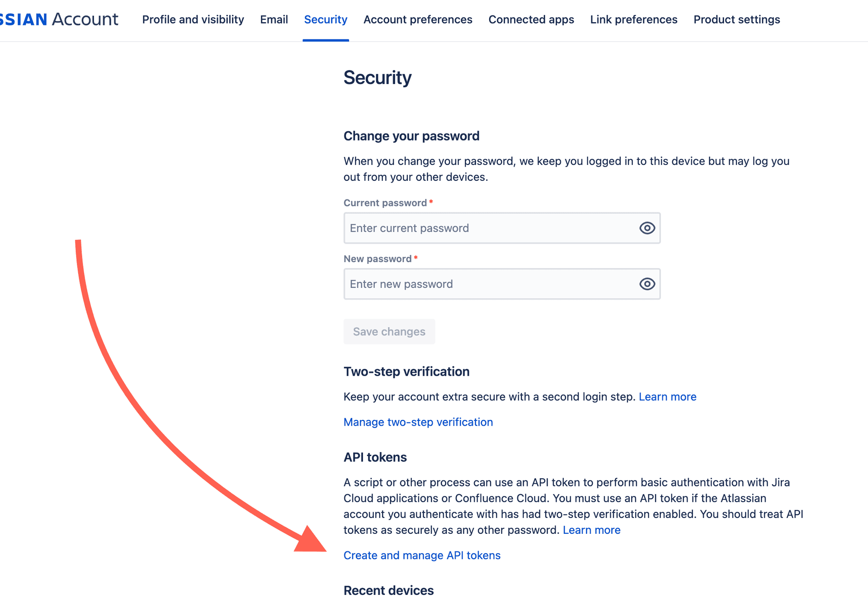Learn more about two-step verification
This screenshot has height=598, width=868.
pos(668,396)
